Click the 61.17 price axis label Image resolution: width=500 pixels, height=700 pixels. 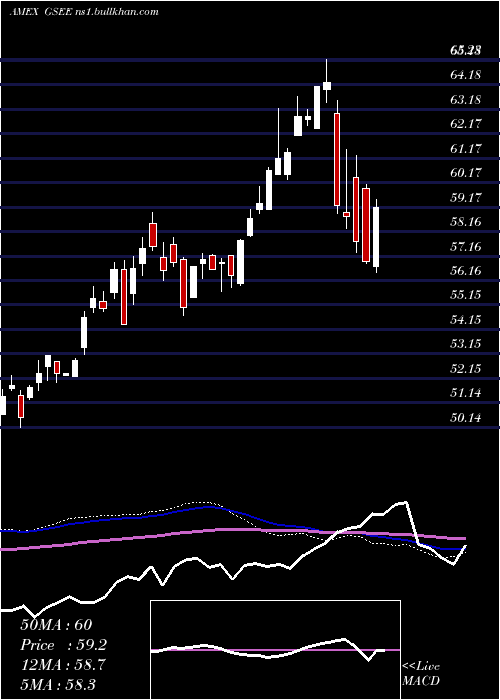[x=466, y=148]
